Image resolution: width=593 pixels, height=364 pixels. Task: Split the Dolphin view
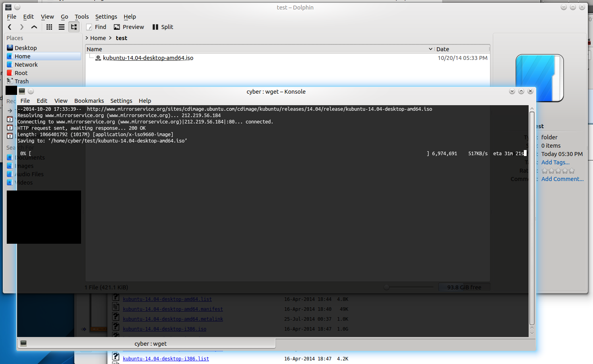coord(163,27)
